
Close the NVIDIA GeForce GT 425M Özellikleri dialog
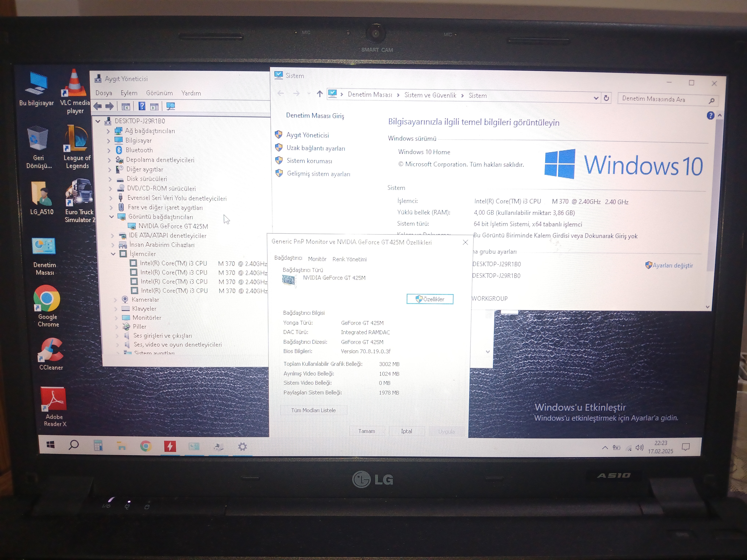pos(465,242)
